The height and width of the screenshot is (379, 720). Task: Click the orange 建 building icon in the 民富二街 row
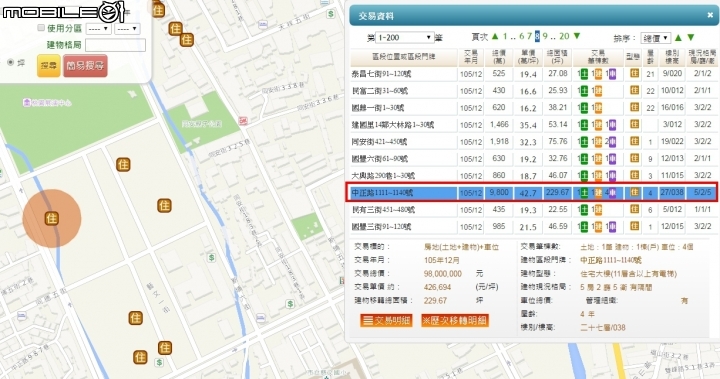(x=598, y=91)
